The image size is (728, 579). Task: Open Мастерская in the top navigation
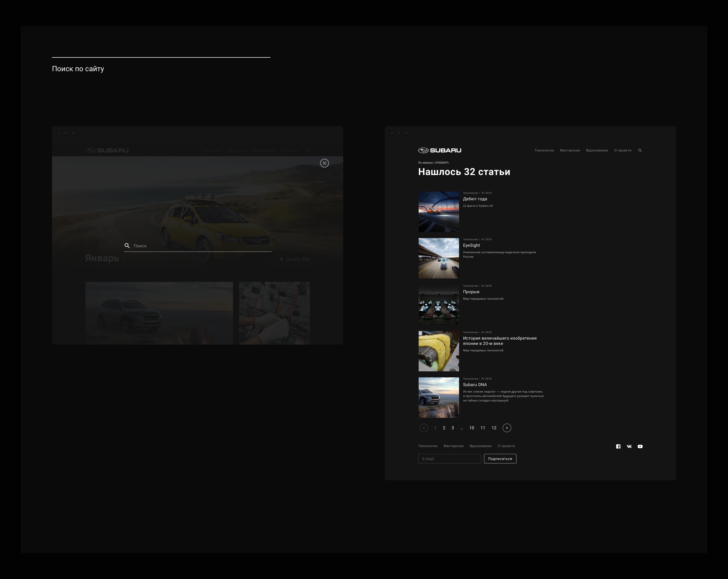tap(570, 150)
